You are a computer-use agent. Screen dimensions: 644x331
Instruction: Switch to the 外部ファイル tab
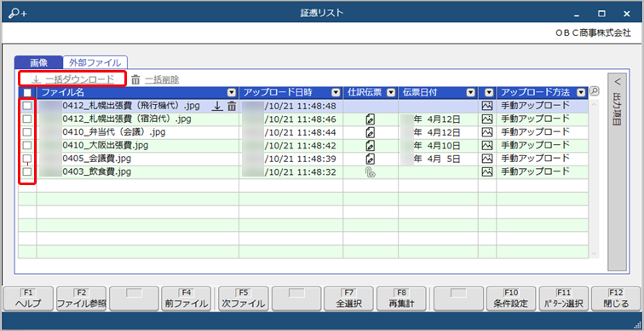pyautogui.click(x=95, y=63)
